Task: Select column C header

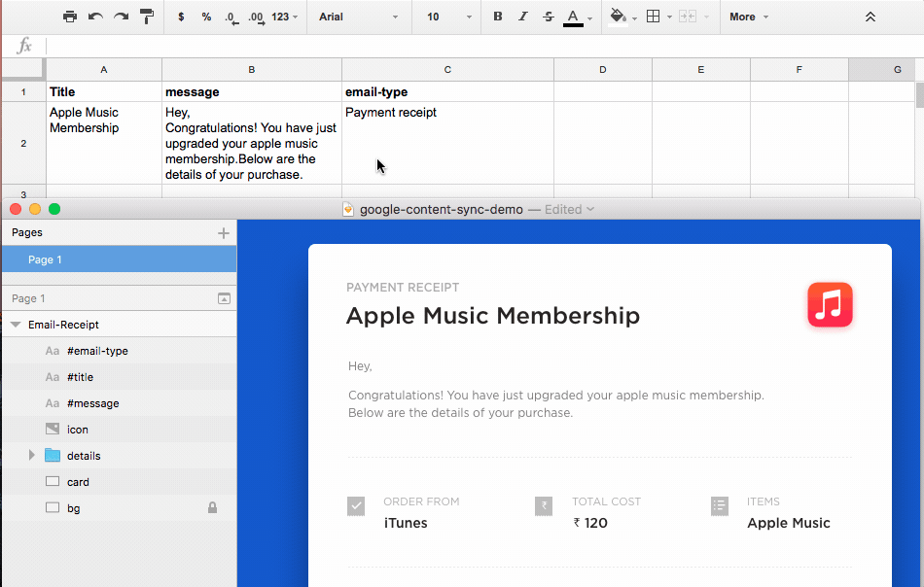Action: click(447, 69)
